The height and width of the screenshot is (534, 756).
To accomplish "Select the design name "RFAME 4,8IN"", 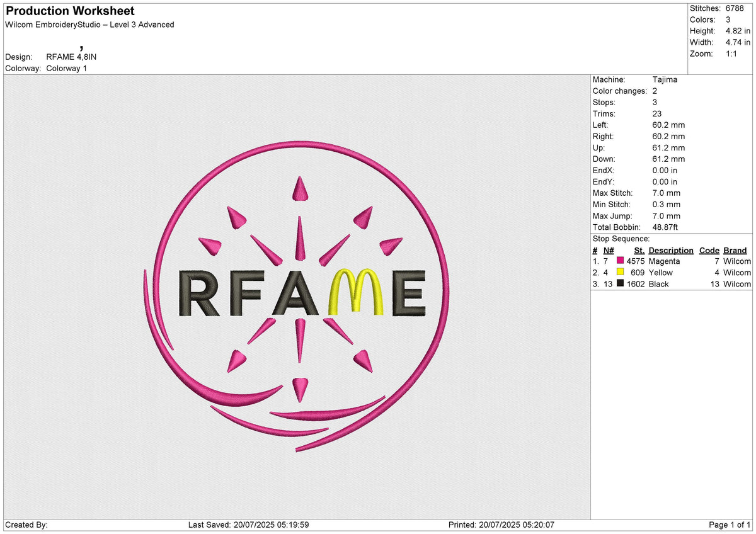I will pos(72,57).
